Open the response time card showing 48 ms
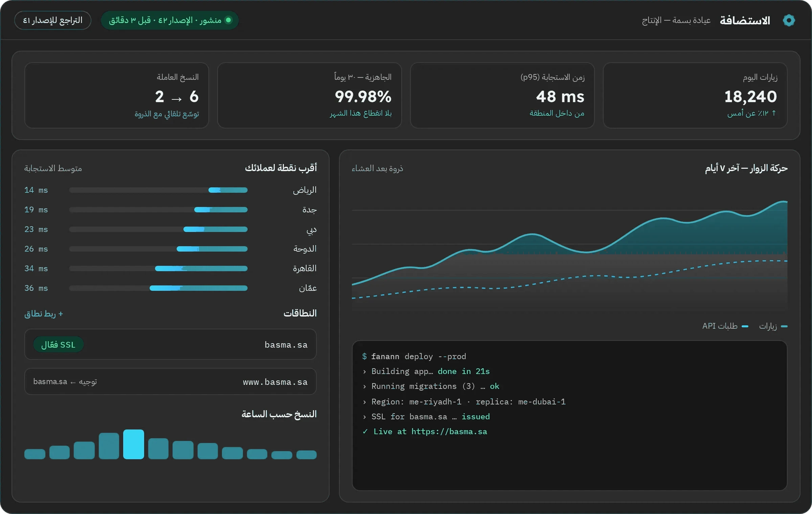Image resolution: width=812 pixels, height=514 pixels. pyautogui.click(x=502, y=95)
